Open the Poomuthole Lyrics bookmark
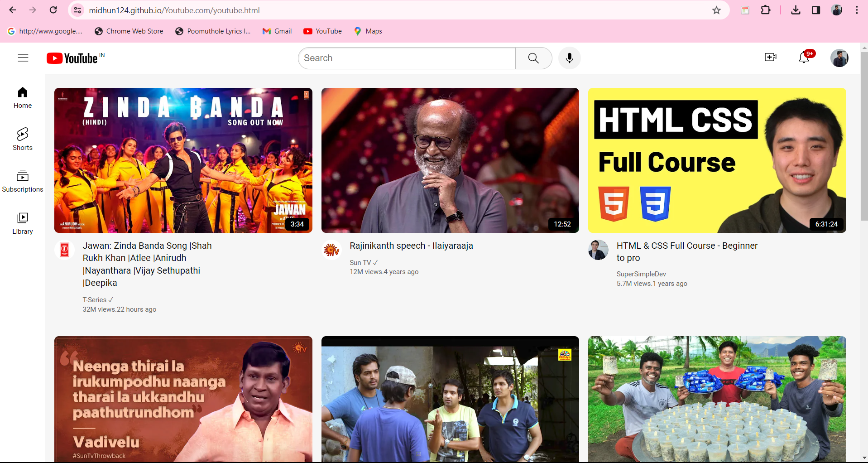The image size is (868, 463). tap(213, 31)
